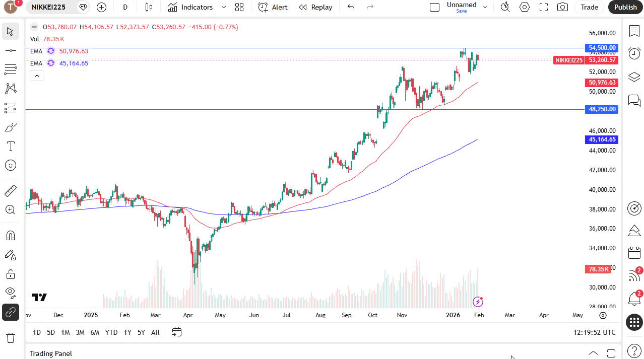Open time axis settings gear
Image resolution: width=644 pixels, height=359 pixels.
pyautogui.click(x=603, y=315)
